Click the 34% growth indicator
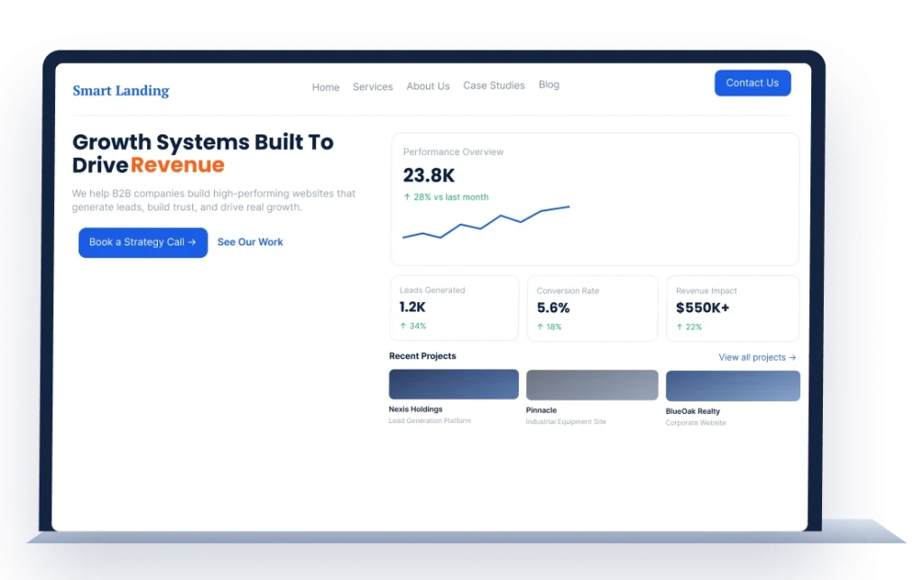 [x=413, y=326]
